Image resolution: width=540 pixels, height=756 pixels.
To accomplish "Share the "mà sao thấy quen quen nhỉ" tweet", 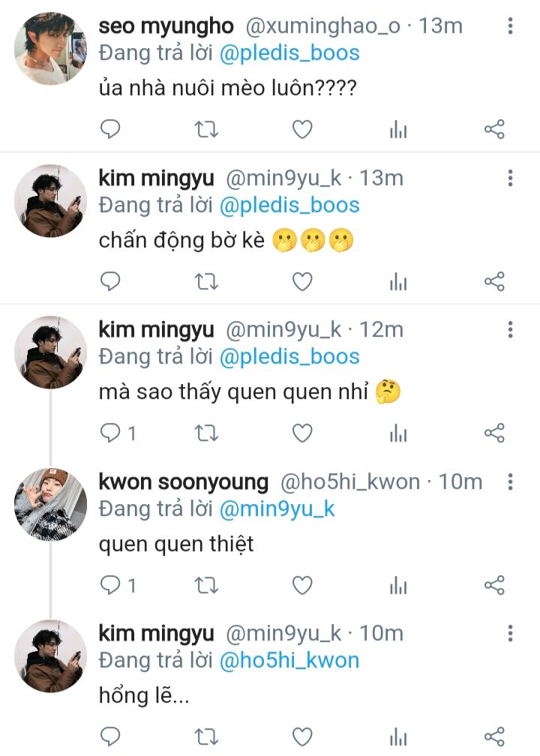I will click(494, 433).
